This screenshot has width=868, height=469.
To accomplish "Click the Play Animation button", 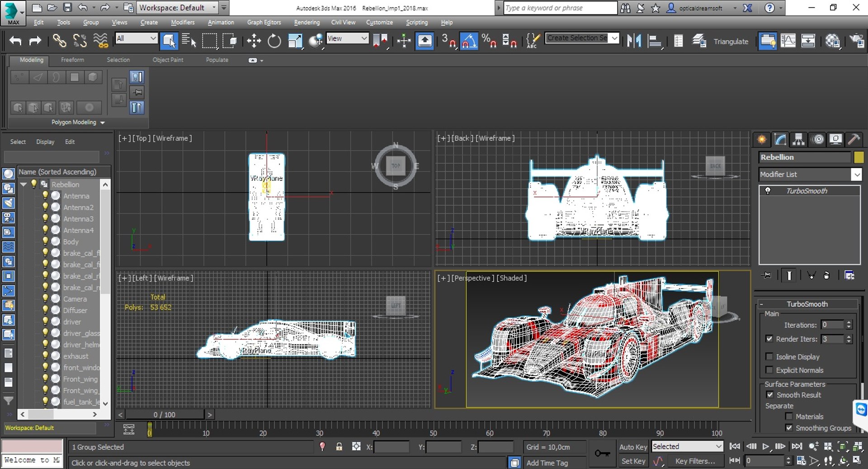I will [765, 446].
